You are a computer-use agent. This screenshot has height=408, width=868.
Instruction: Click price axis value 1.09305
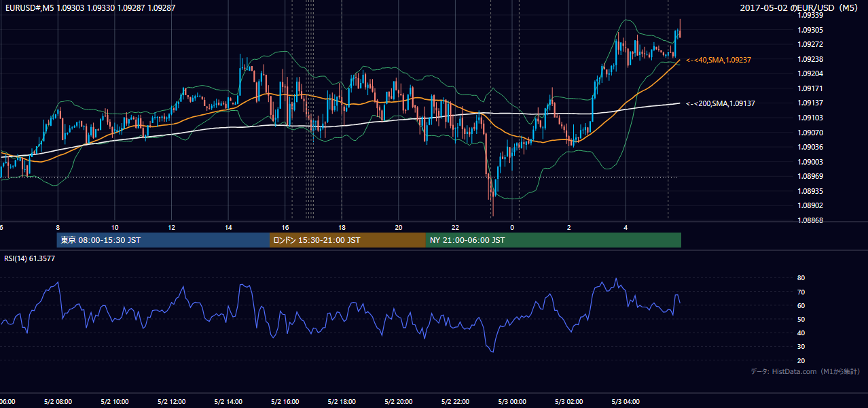click(x=810, y=30)
